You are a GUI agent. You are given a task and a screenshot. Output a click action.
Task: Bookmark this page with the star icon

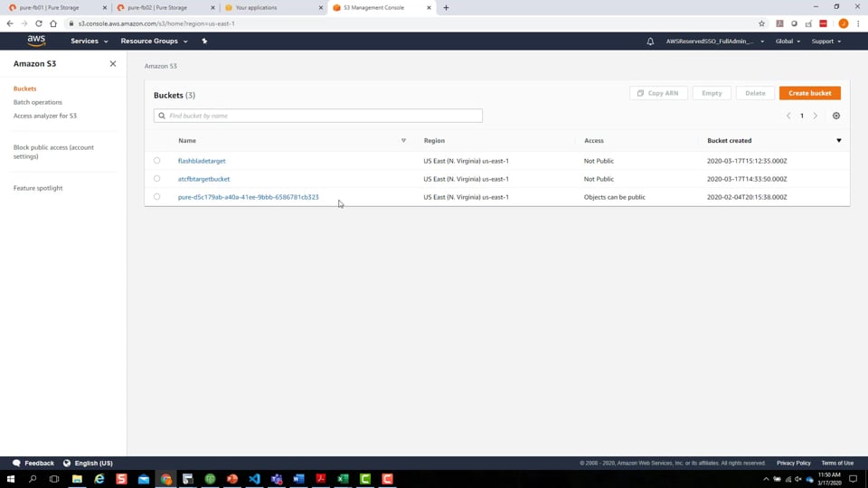(761, 23)
